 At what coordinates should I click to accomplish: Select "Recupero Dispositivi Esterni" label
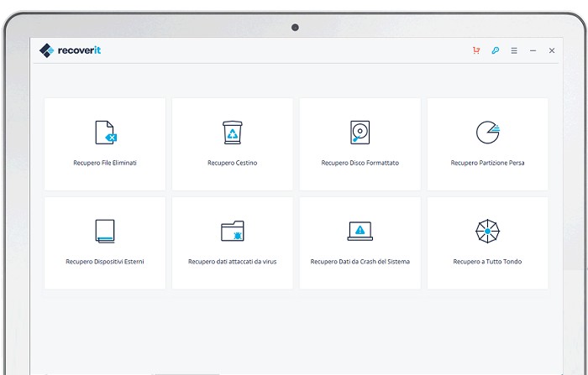coord(105,262)
